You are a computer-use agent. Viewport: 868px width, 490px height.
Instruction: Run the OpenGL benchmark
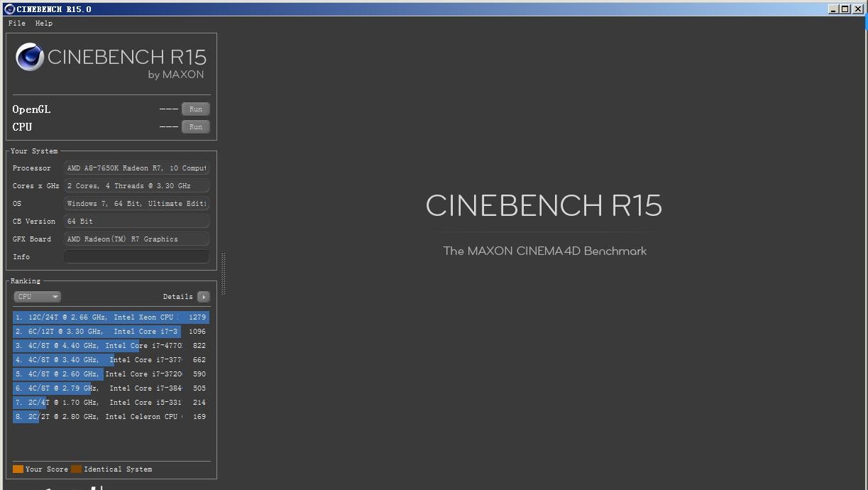tap(196, 109)
